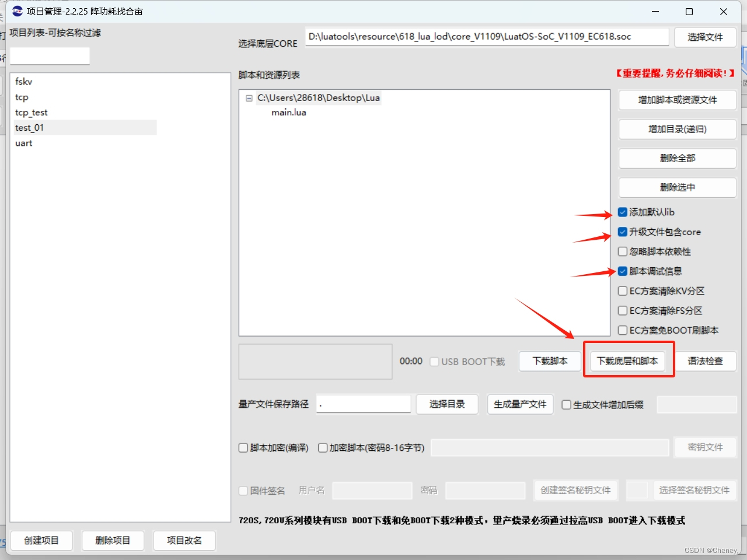Click the 量产文件保存路径 input field
747x560 pixels.
364,404
